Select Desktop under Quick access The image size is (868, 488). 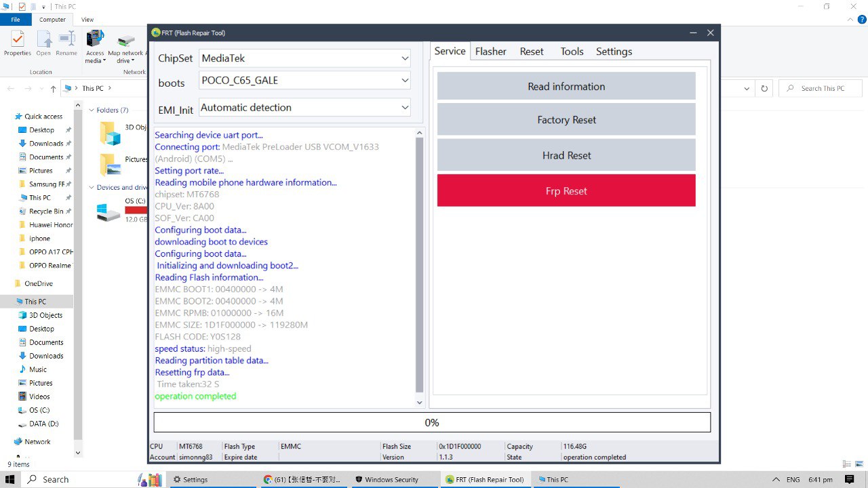coord(41,130)
